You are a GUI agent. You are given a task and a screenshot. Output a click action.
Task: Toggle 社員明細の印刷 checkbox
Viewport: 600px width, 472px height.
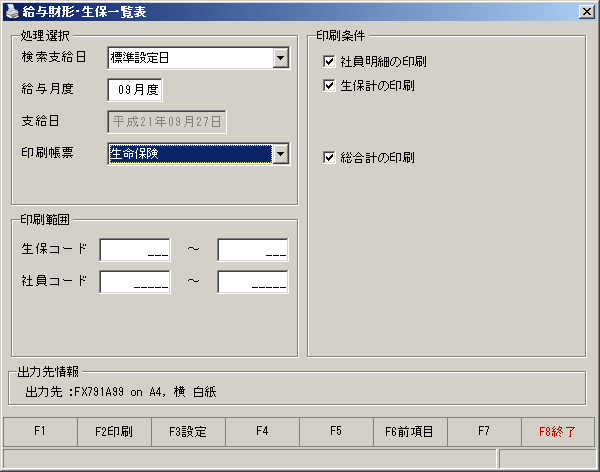pyautogui.click(x=329, y=61)
